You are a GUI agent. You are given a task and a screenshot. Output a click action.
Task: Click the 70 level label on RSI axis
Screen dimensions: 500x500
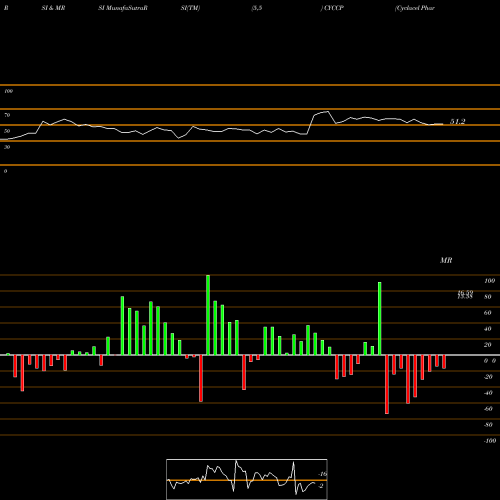[7, 115]
